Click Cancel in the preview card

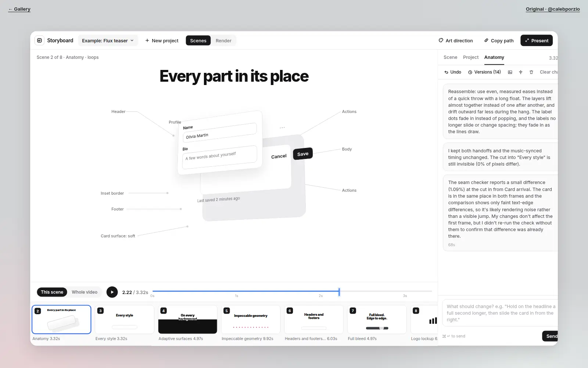[279, 156]
